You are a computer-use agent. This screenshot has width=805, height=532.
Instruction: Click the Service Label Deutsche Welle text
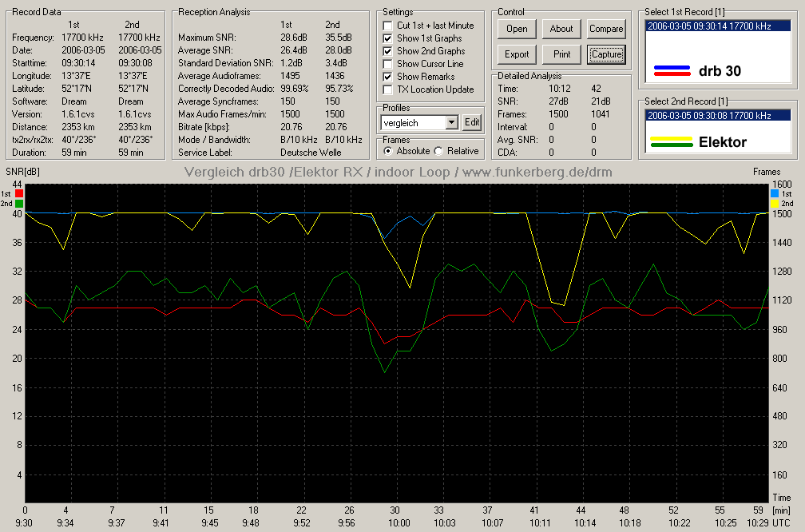311,153
